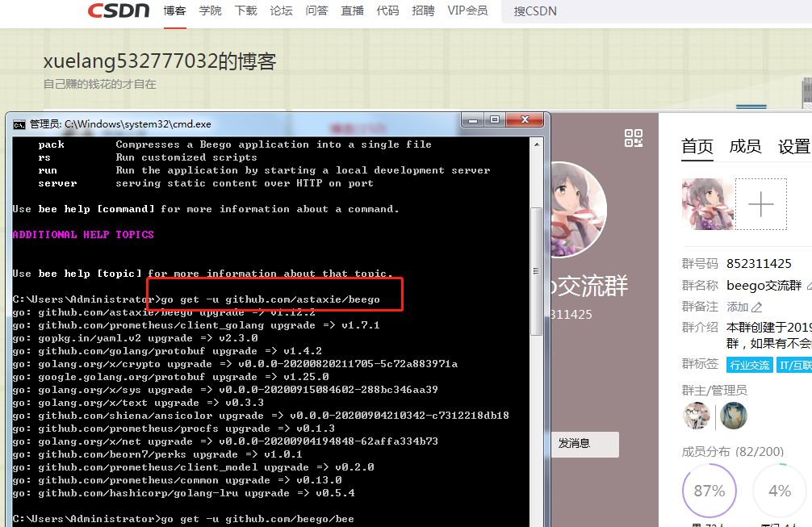Switch to the 成员 tab
812x527 pixels.
(x=745, y=147)
